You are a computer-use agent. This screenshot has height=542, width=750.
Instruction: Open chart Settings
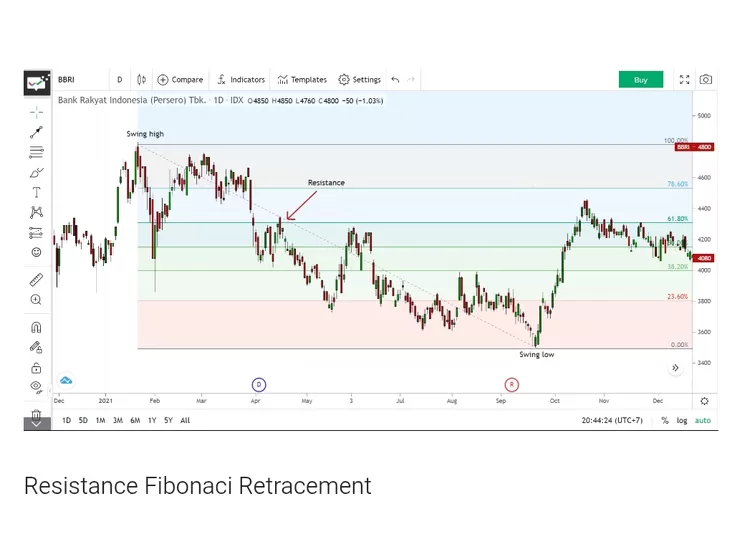(x=360, y=79)
